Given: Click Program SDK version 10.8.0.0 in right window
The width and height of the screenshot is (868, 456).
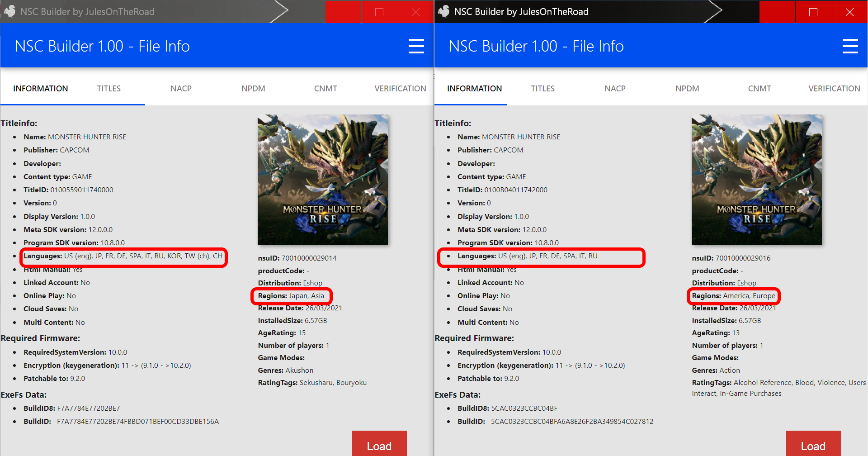Looking at the screenshot, I should 508,243.
